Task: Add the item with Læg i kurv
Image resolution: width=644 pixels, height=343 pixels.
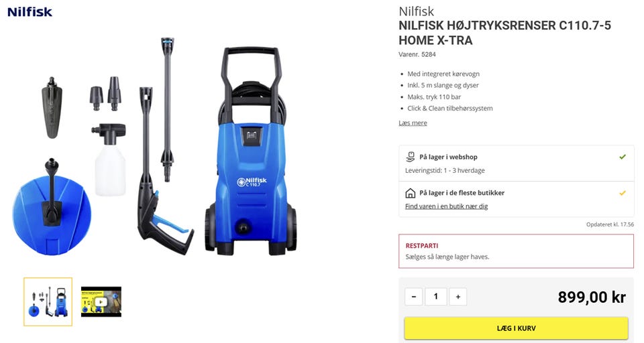Action: tap(517, 328)
